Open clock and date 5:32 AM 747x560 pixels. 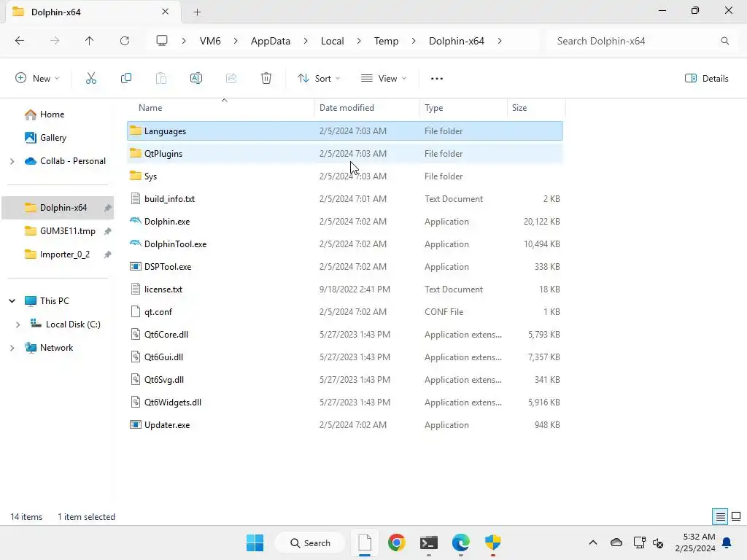(695, 542)
